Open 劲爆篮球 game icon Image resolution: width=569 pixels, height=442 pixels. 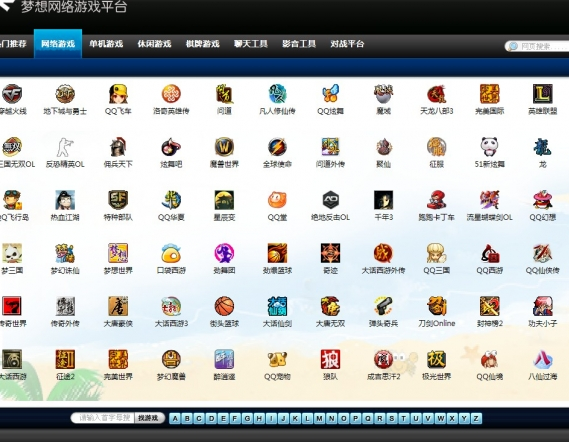[x=277, y=253]
